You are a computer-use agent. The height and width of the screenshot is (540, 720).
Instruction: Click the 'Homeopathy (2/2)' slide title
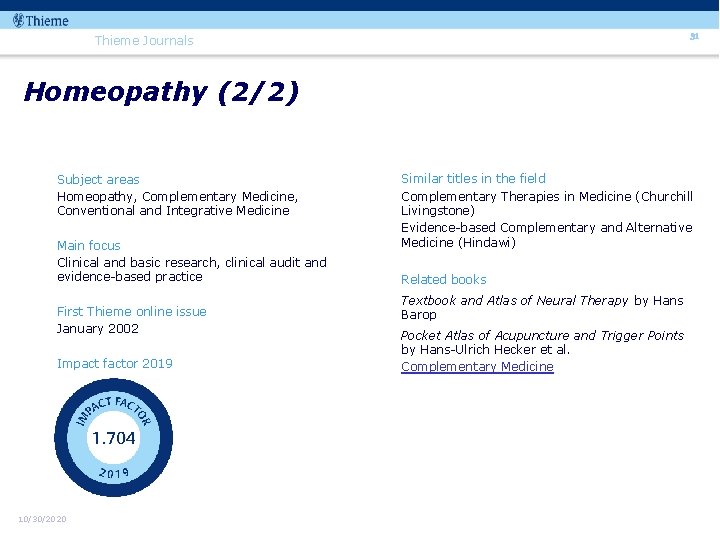(161, 92)
